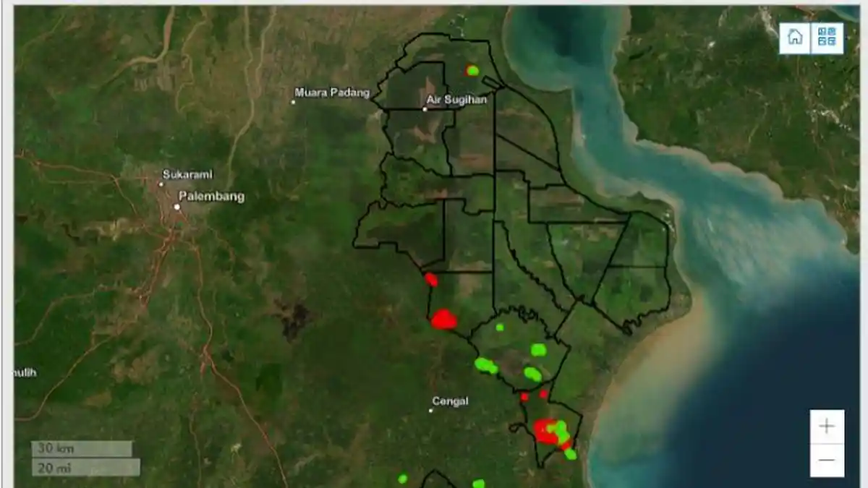868x488 pixels.
Task: Open the basemap gallery grid icon
Action: pyautogui.click(x=827, y=38)
